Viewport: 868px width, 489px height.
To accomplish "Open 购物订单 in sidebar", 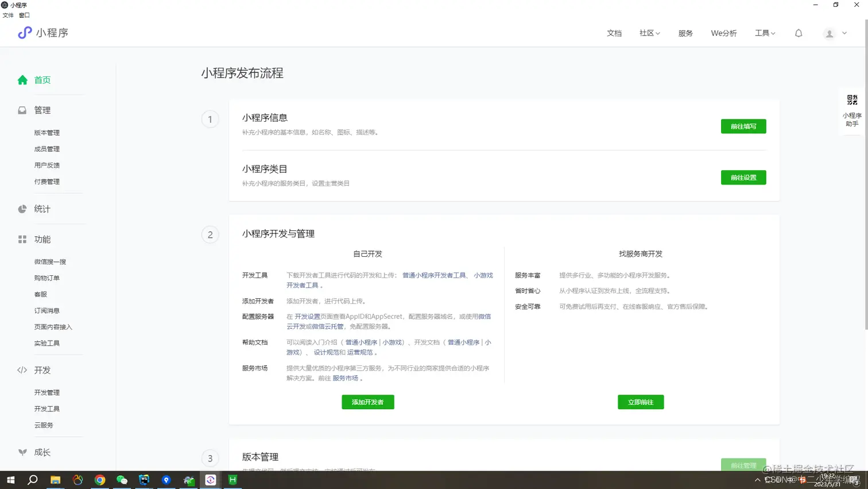I will 46,278.
